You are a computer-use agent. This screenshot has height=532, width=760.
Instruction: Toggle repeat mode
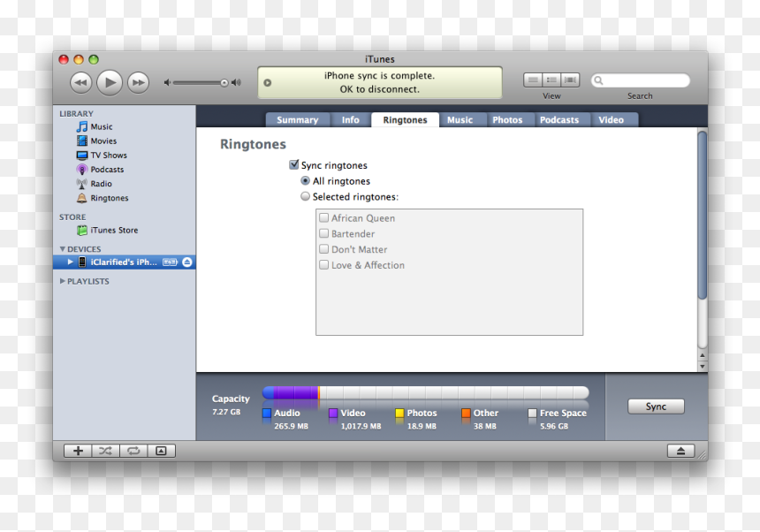click(133, 451)
